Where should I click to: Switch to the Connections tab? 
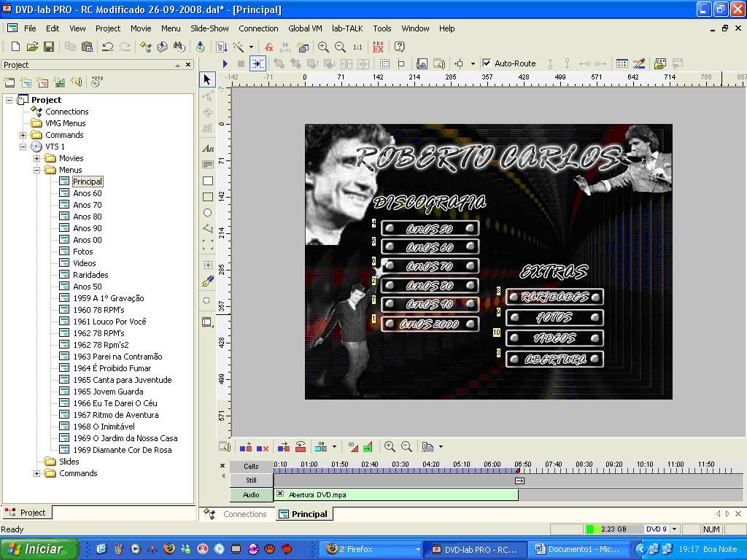coord(236,514)
